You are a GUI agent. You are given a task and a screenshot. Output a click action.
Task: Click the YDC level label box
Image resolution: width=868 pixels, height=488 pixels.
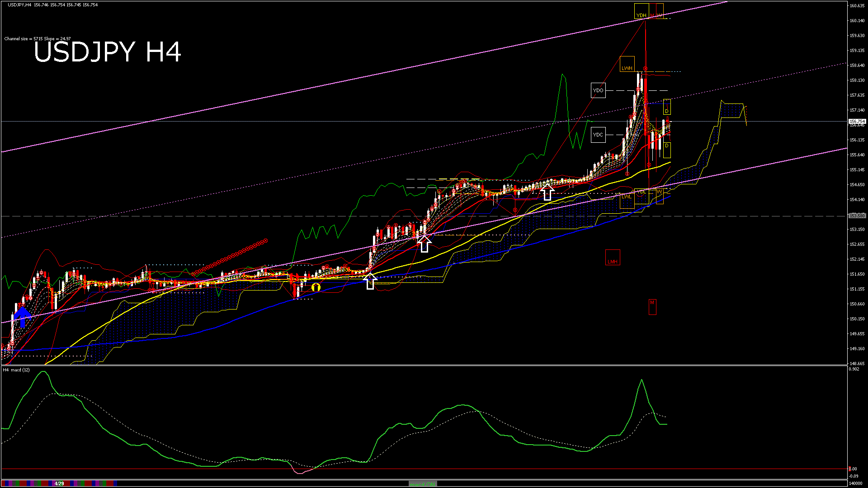[598, 135]
